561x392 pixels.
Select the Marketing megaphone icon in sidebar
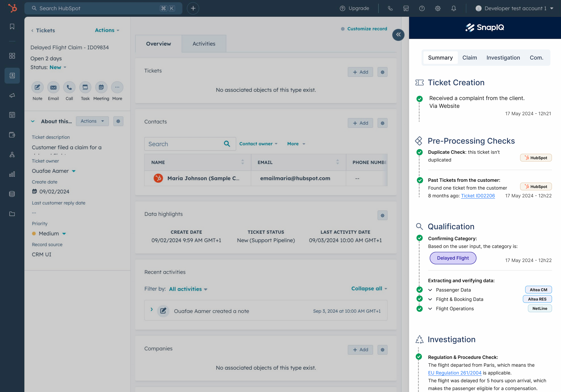pos(12,95)
